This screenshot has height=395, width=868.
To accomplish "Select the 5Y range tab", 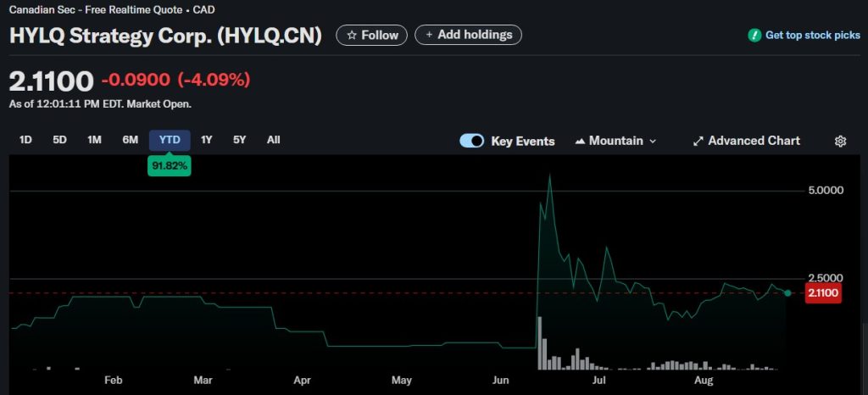I will (x=239, y=141).
